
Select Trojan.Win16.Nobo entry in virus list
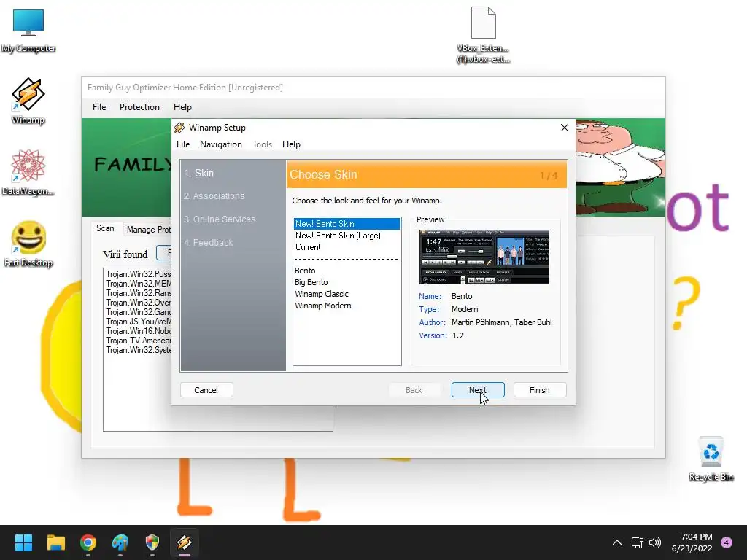(138, 331)
